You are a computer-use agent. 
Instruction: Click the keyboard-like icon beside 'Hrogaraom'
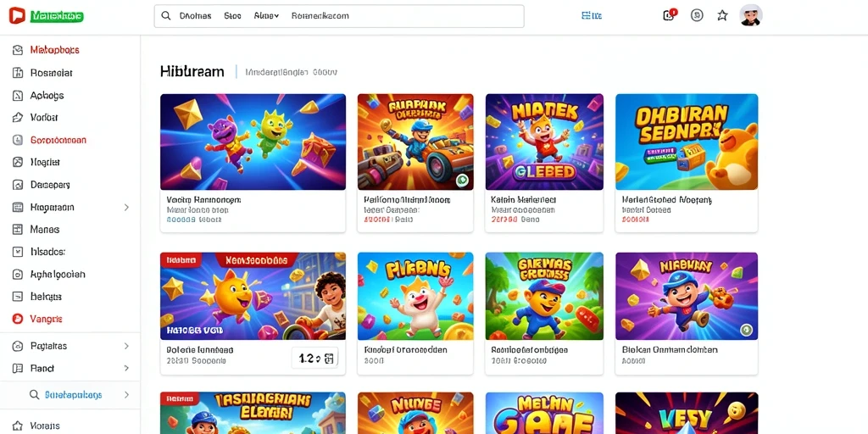18,207
